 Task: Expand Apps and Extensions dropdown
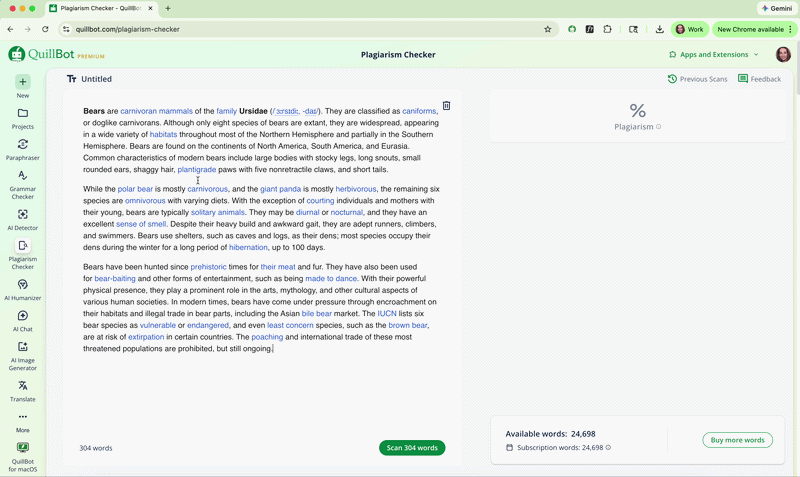(x=713, y=55)
